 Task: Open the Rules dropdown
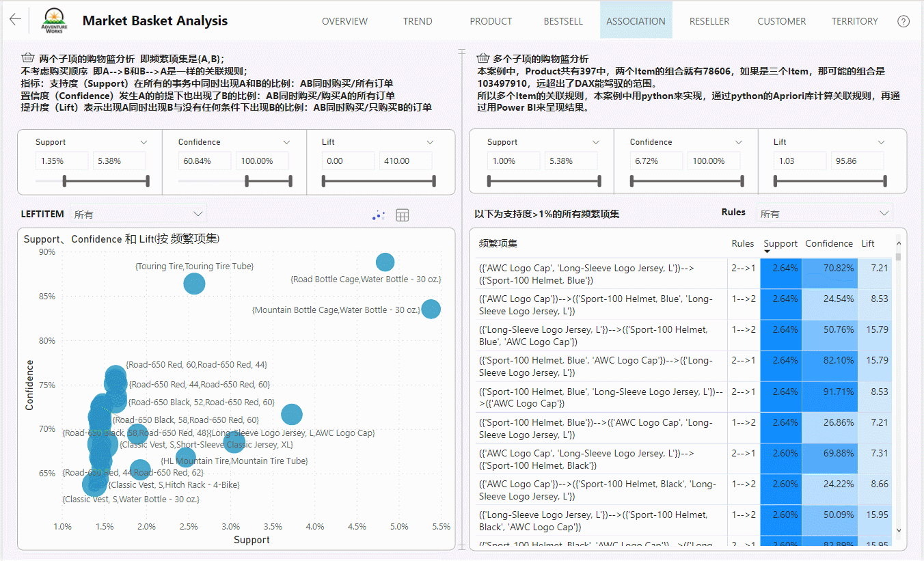[825, 214]
